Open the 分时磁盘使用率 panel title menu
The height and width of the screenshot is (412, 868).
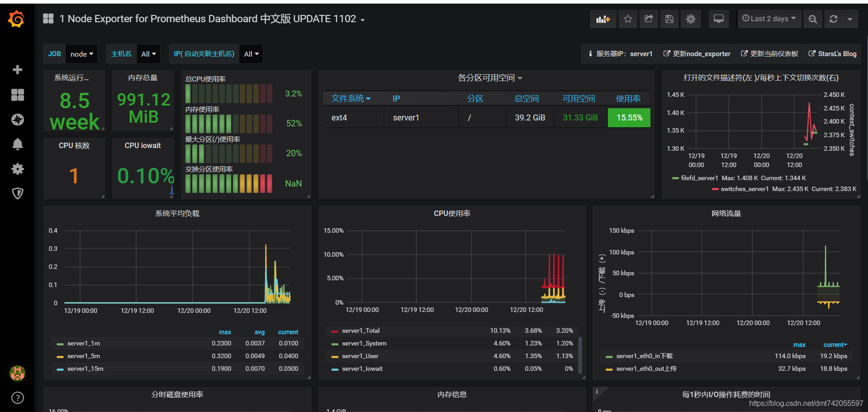point(177,394)
